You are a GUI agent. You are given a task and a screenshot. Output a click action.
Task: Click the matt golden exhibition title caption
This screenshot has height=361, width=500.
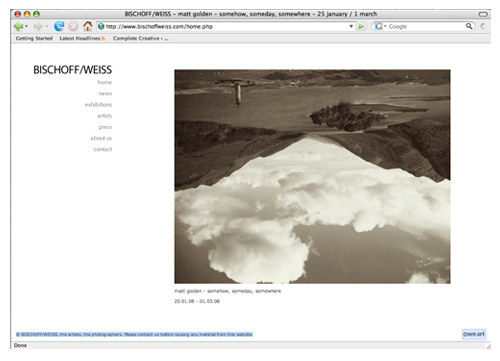(x=227, y=291)
